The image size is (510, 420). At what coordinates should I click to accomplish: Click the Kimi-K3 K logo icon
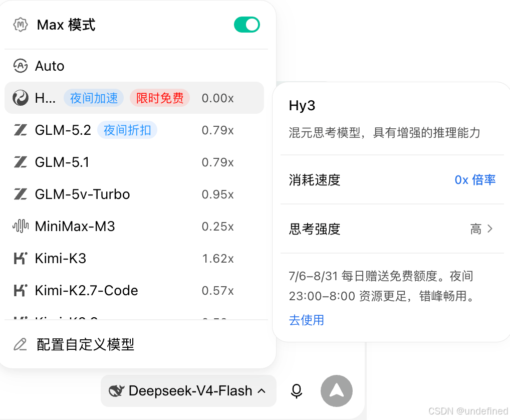click(21, 258)
